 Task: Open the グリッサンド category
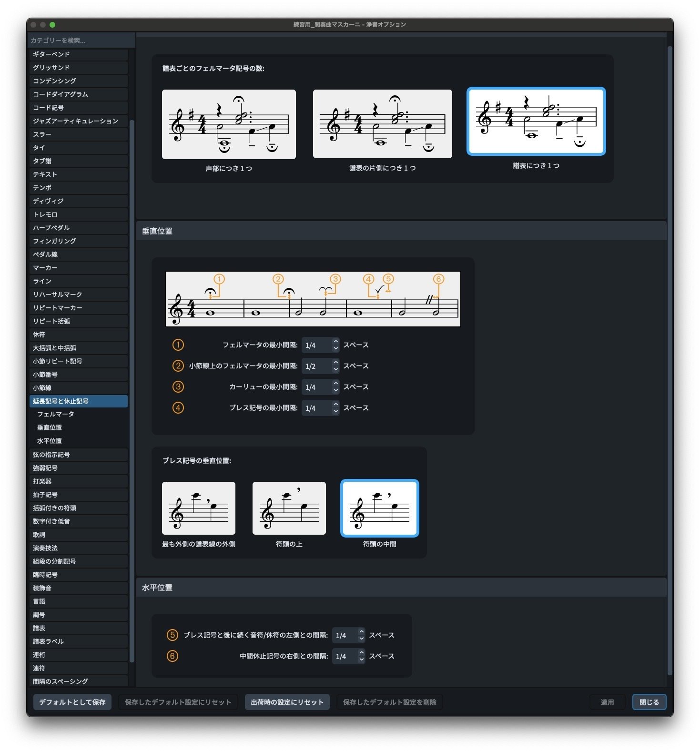point(79,68)
